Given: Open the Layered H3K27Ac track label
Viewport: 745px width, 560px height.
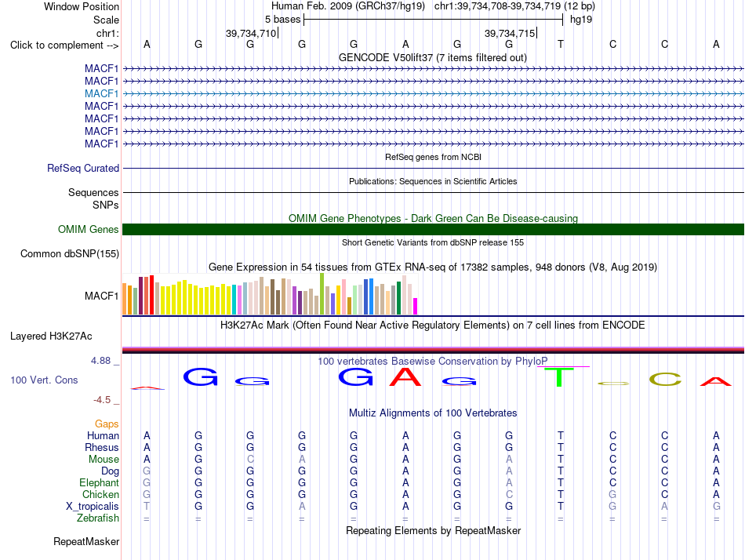Looking at the screenshot, I should pyautogui.click(x=51, y=336).
